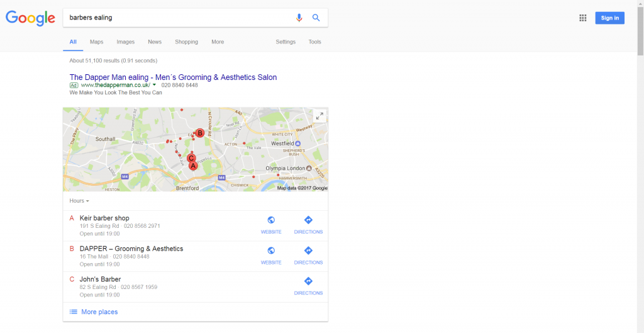Screen dimensions: 644x333
Task: Click the Westfield shopping pin on map
Action: point(298,144)
